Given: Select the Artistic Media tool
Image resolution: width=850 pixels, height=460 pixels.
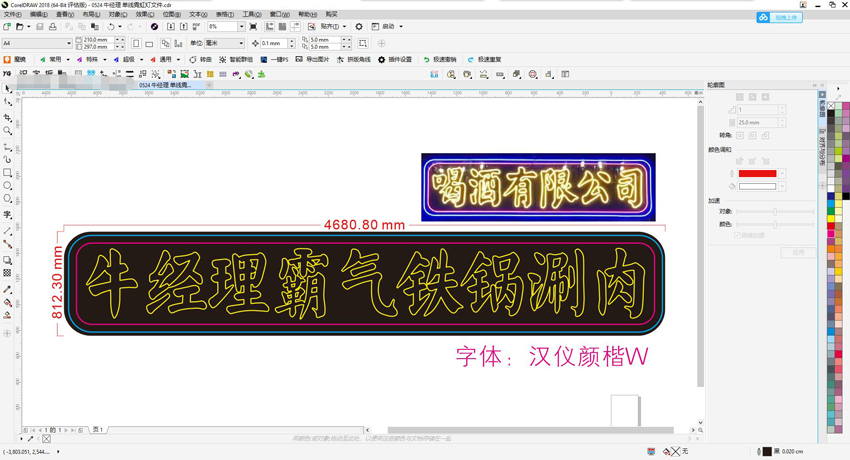Looking at the screenshot, I should 7,159.
